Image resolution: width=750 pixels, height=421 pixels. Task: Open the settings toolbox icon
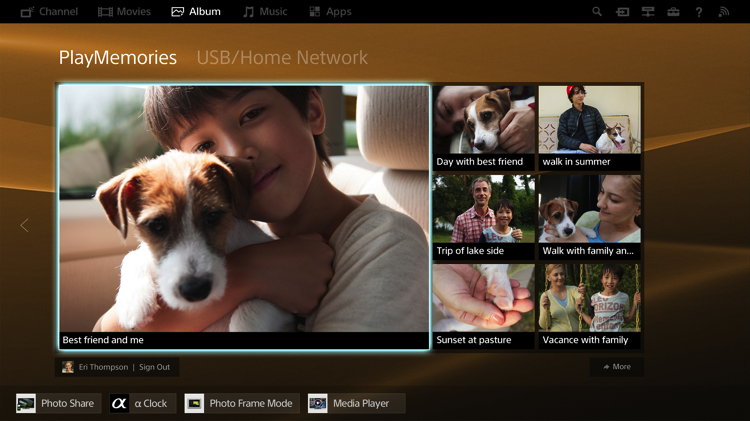673,11
